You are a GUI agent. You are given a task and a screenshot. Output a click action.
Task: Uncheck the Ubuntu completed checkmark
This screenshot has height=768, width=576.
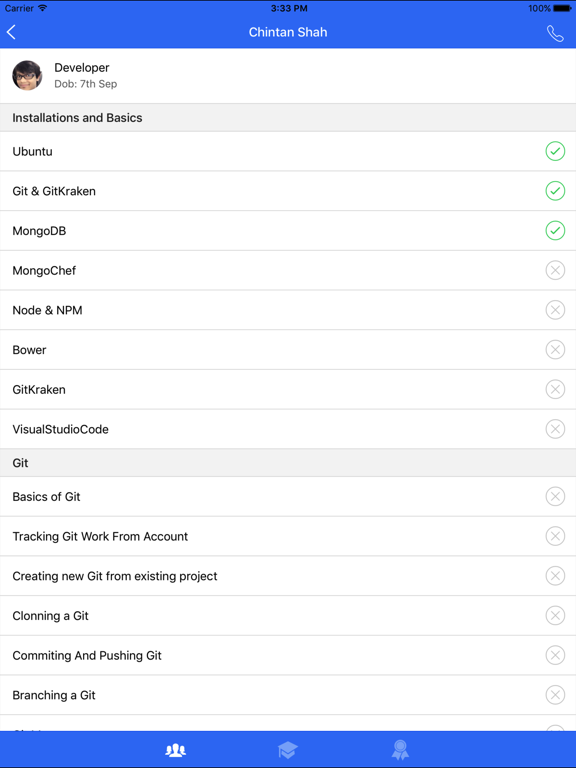555,151
